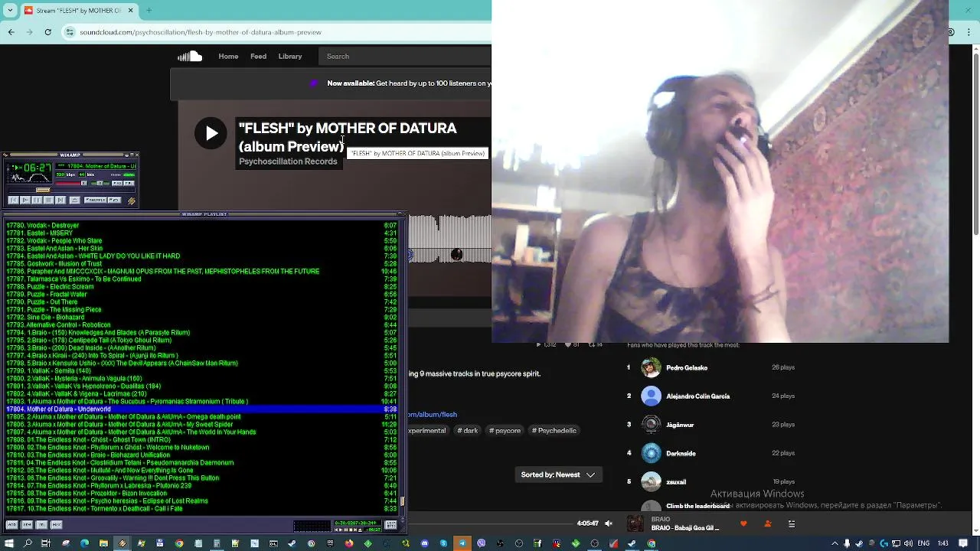This screenshot has width=980, height=551.
Task: Toggle Winamp shuffle
Action: pos(95,200)
